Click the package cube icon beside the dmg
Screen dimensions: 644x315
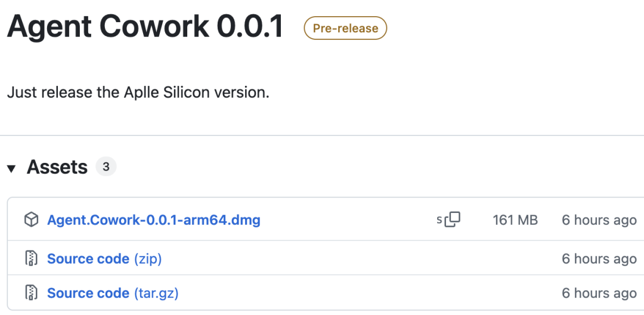[x=31, y=220]
